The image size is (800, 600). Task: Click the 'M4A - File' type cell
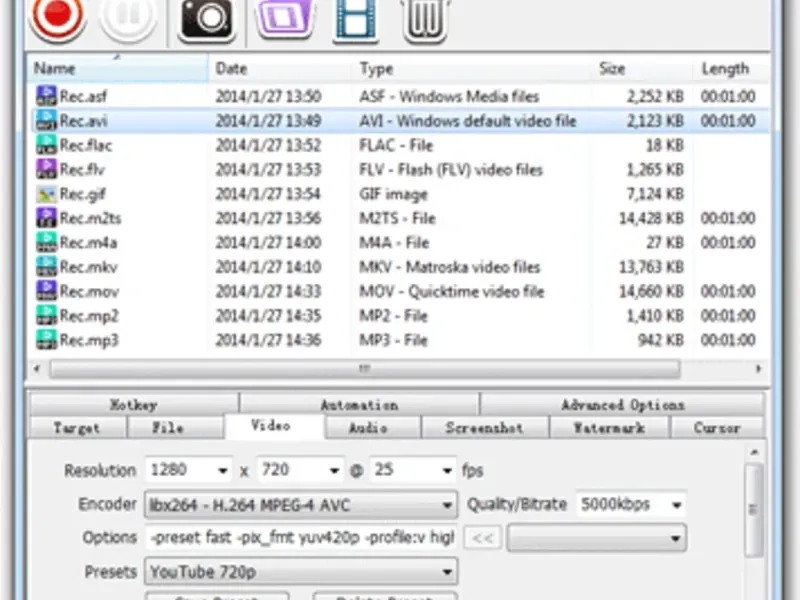tap(393, 242)
